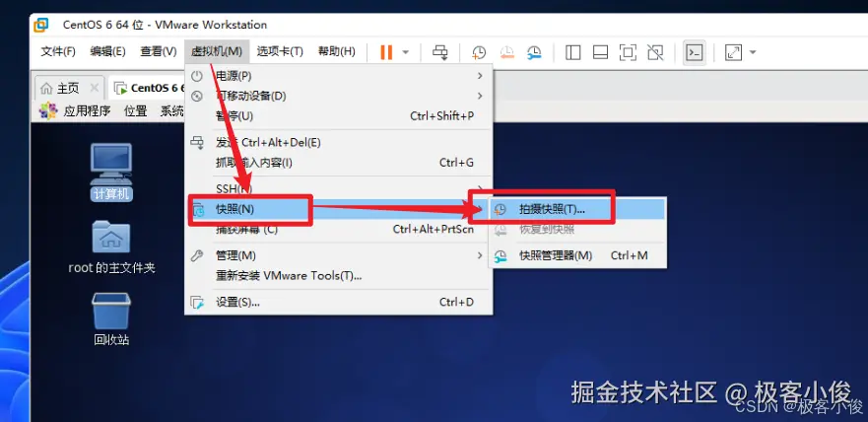The image size is (868, 422).
Task: Open the SSH submenu entry
Action: pyautogui.click(x=338, y=189)
